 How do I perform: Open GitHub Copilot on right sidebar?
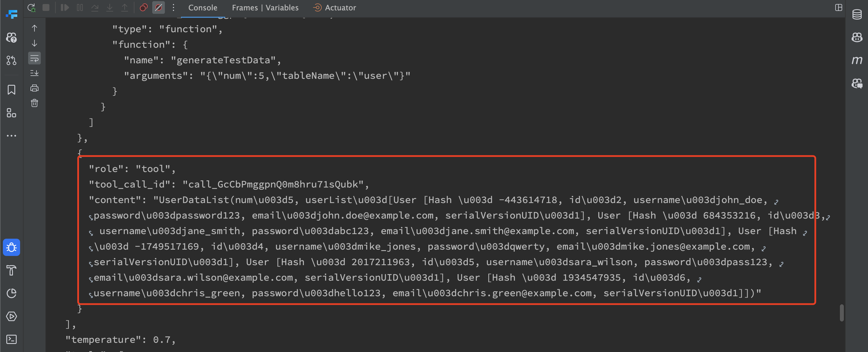857,37
